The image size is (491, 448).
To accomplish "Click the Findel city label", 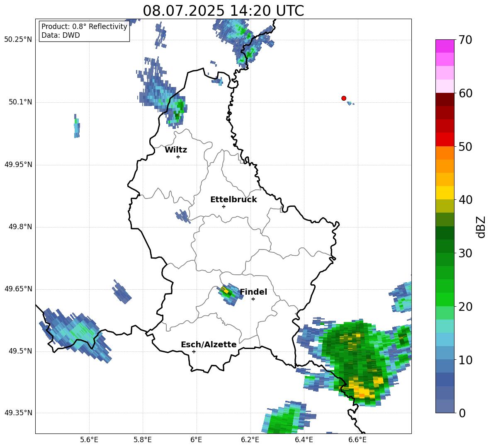I will [x=253, y=292].
